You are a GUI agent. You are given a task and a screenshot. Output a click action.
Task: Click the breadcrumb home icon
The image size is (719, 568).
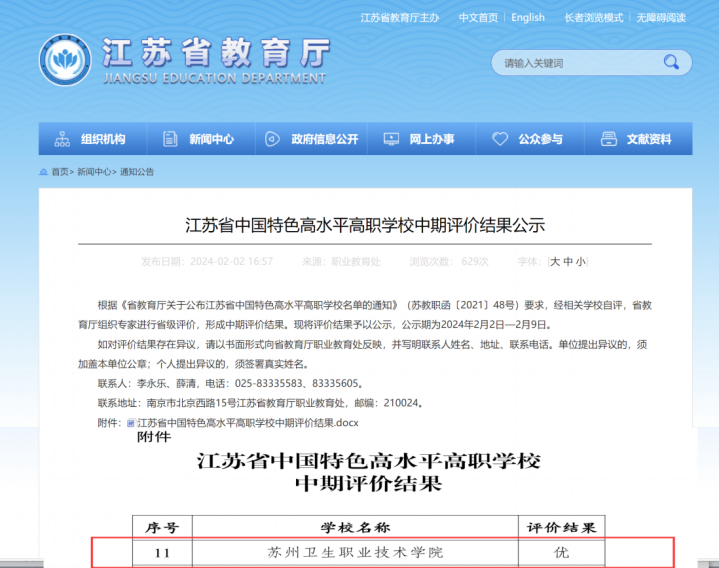click(44, 172)
